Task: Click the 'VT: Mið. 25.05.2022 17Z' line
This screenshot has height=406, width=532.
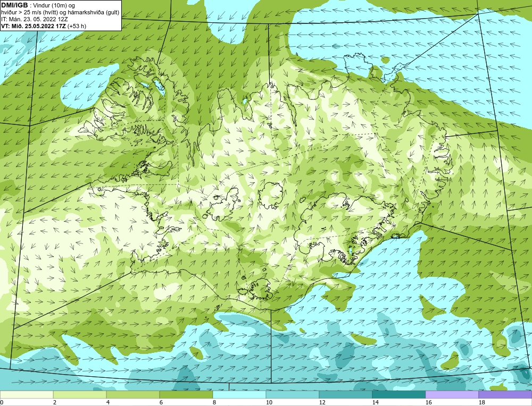Action: 34,26
